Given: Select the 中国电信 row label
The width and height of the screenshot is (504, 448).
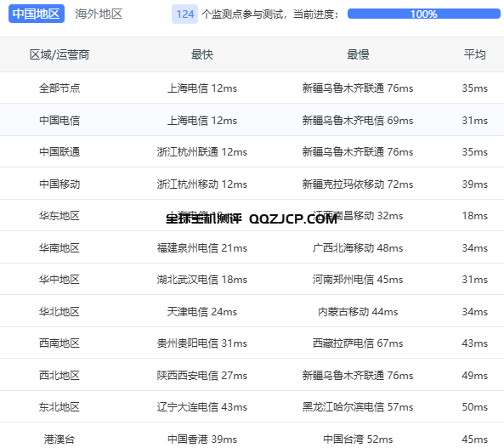Looking at the screenshot, I should [x=59, y=120].
